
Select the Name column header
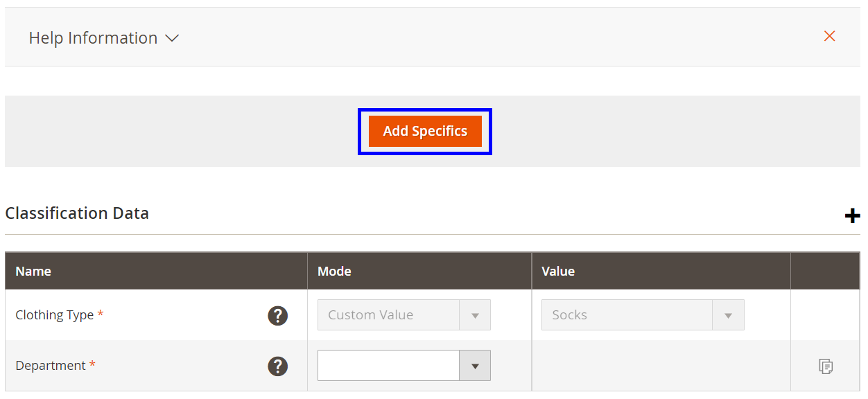pyautogui.click(x=33, y=271)
